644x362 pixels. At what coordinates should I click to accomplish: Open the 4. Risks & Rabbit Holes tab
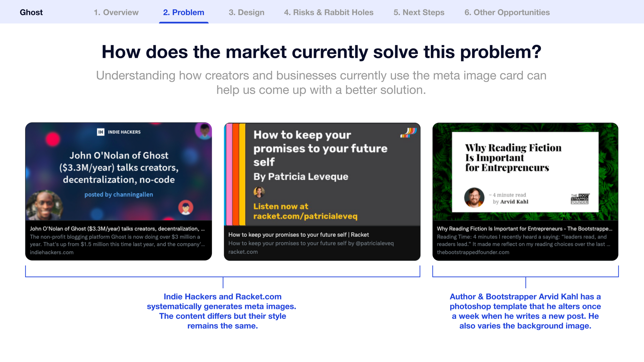329,12
